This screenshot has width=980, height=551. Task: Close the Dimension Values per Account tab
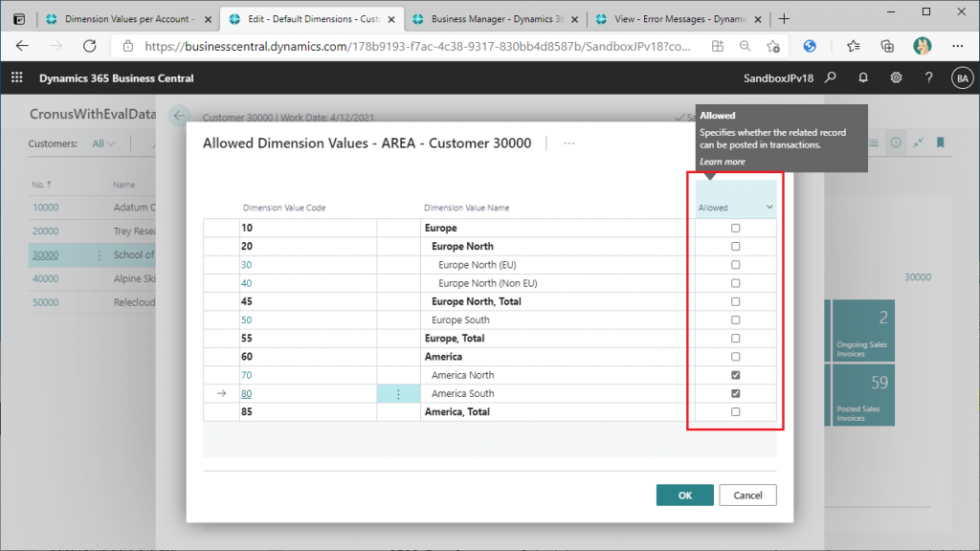208,19
